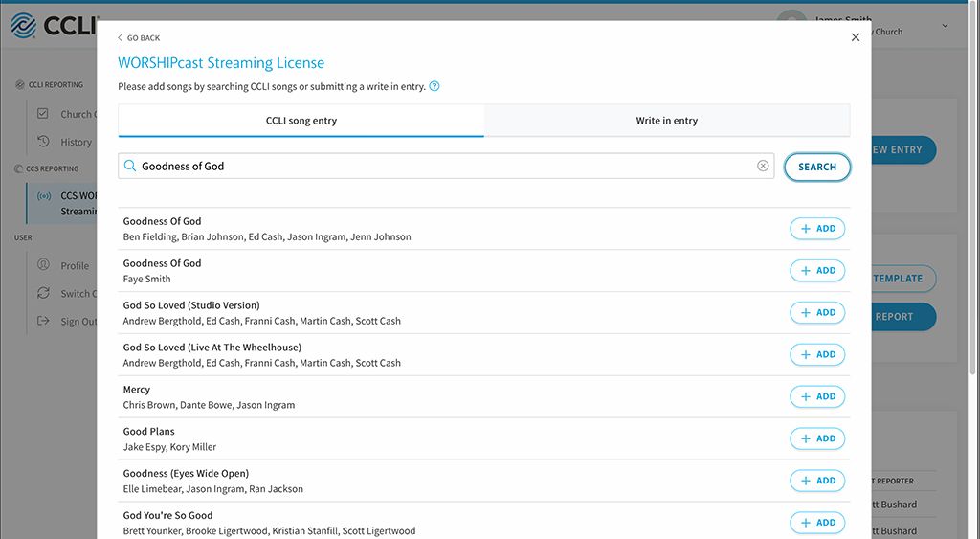Select the Elle Limebear authors line

pyautogui.click(x=213, y=489)
